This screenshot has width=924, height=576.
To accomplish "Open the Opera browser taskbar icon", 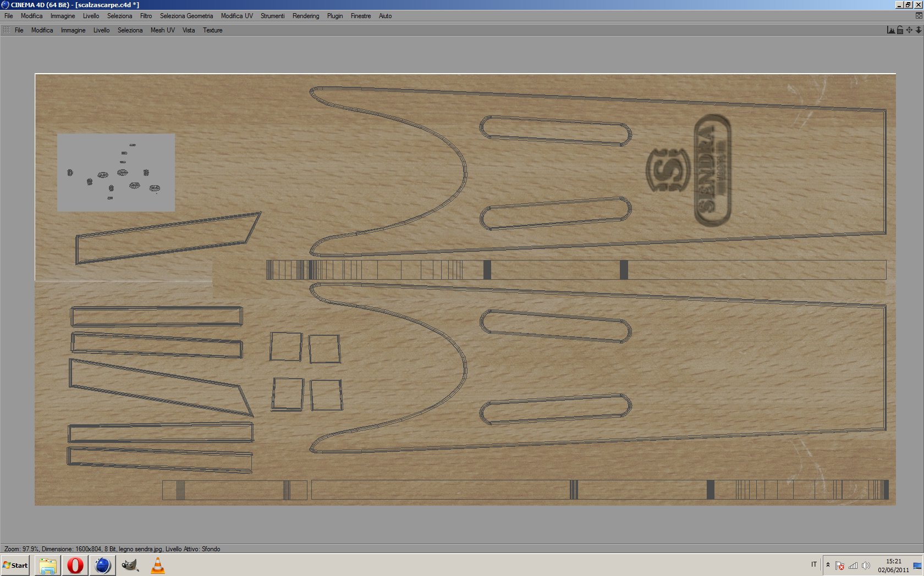I will click(x=75, y=565).
